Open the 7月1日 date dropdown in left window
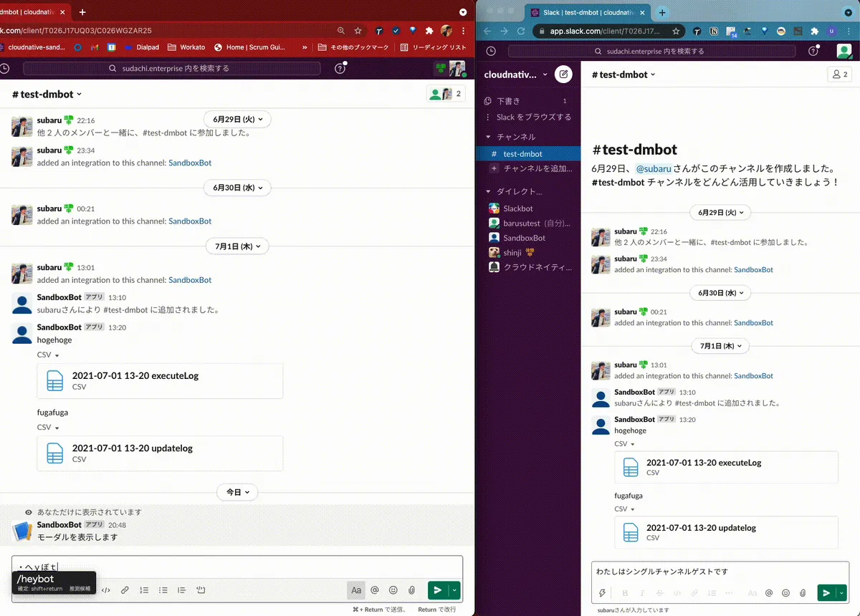 pyautogui.click(x=237, y=246)
